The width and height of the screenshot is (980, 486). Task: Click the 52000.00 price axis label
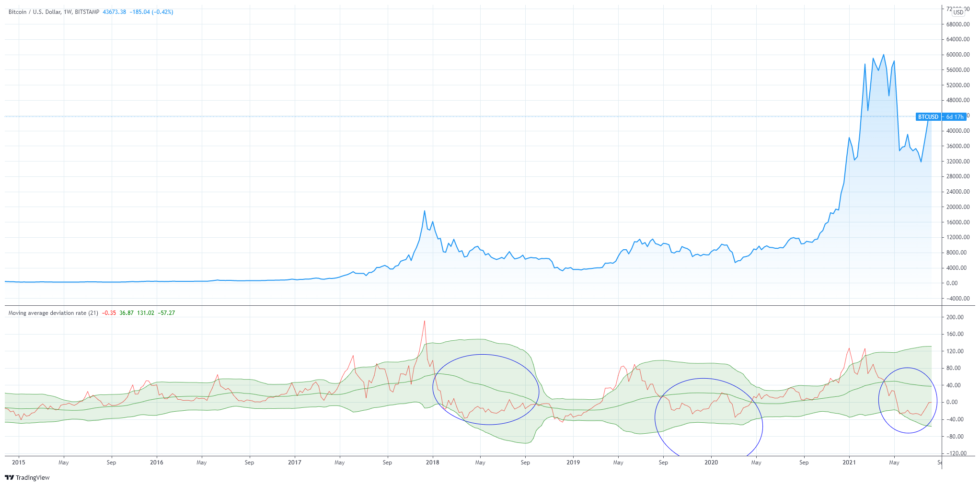click(x=958, y=85)
